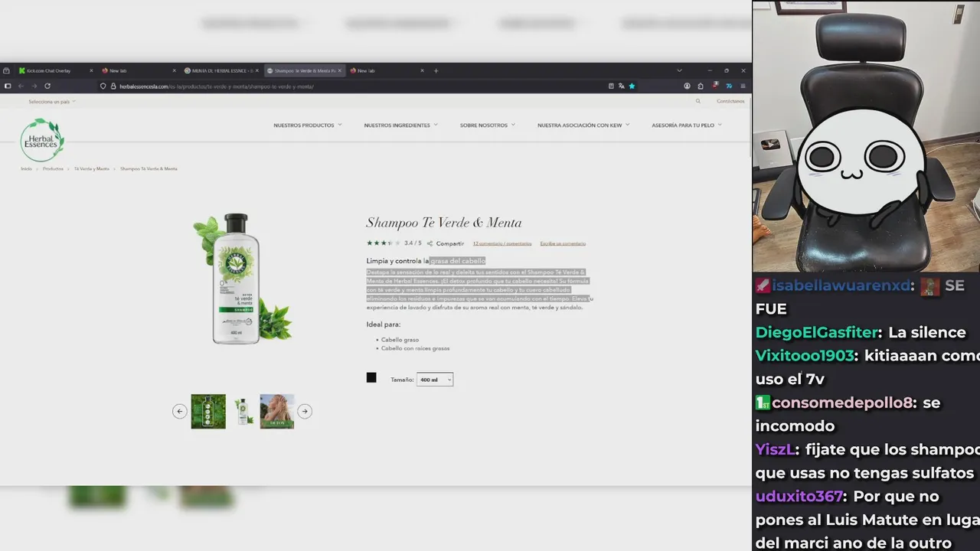Click username isabellawuarenxd in chat
The width and height of the screenshot is (980, 551).
(841, 285)
